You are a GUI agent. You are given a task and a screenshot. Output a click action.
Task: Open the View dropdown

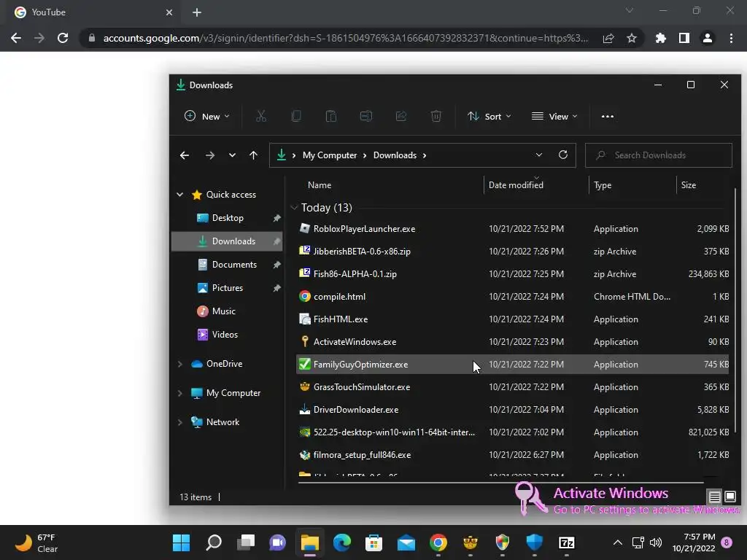click(x=554, y=116)
